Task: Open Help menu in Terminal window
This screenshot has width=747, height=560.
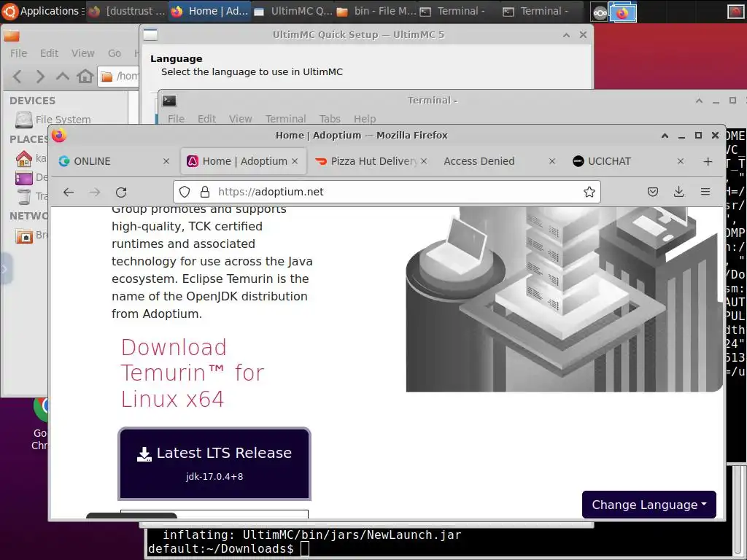Action: click(365, 119)
